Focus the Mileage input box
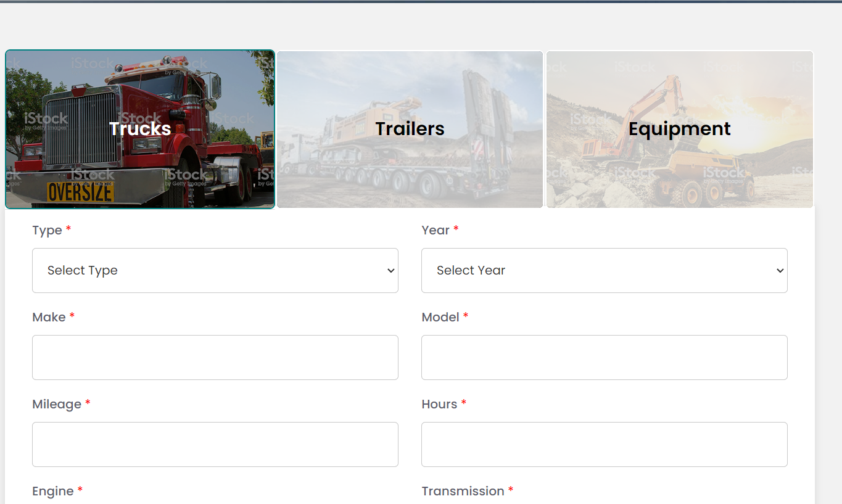842x504 pixels. [215, 444]
